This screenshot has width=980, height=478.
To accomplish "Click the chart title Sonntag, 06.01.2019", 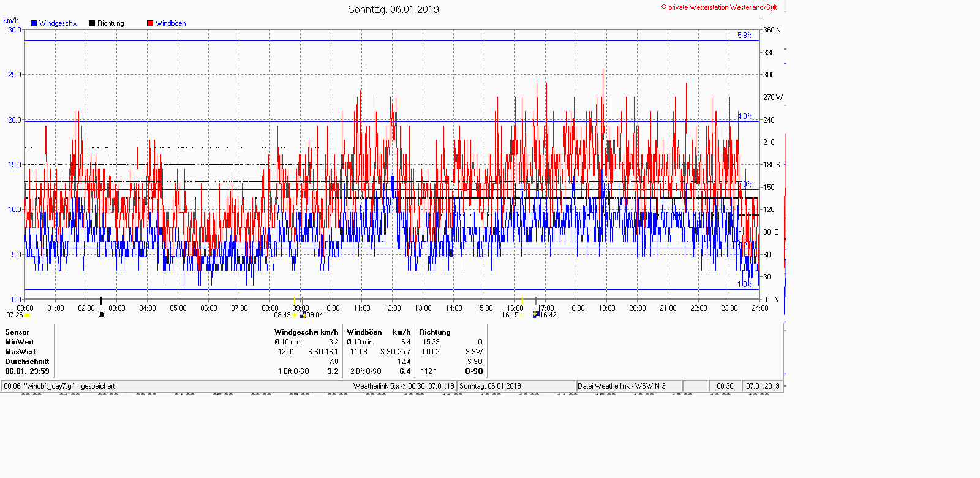I will (393, 9).
